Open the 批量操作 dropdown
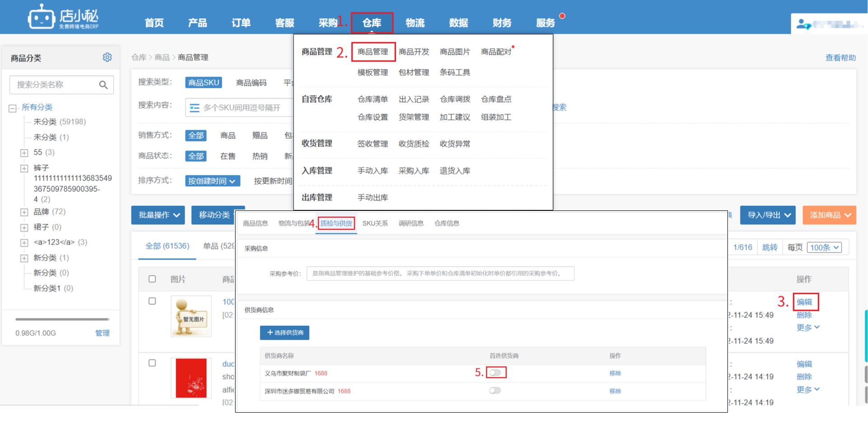The image size is (868, 433). 159,215
